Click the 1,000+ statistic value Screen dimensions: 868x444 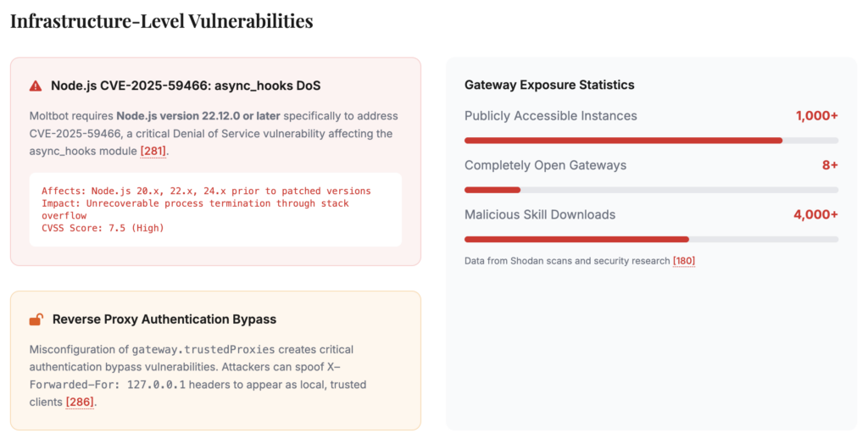tap(816, 116)
